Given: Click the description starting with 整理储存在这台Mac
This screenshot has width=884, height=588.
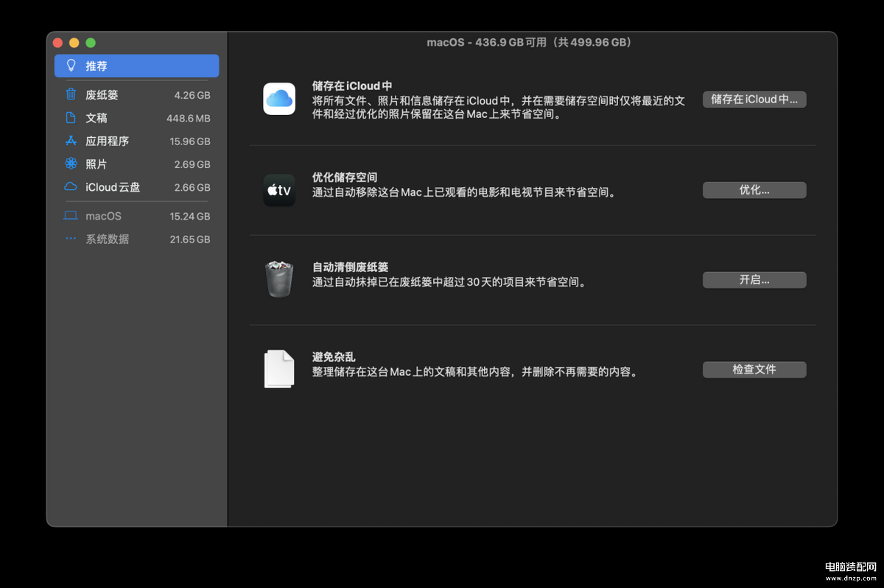Looking at the screenshot, I should point(475,372).
